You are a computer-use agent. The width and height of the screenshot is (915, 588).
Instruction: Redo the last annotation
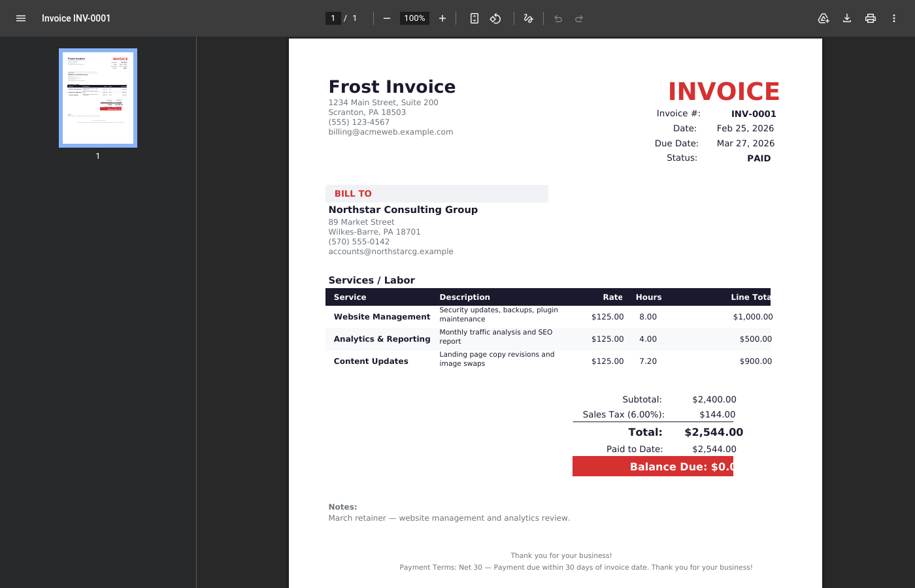(x=579, y=18)
